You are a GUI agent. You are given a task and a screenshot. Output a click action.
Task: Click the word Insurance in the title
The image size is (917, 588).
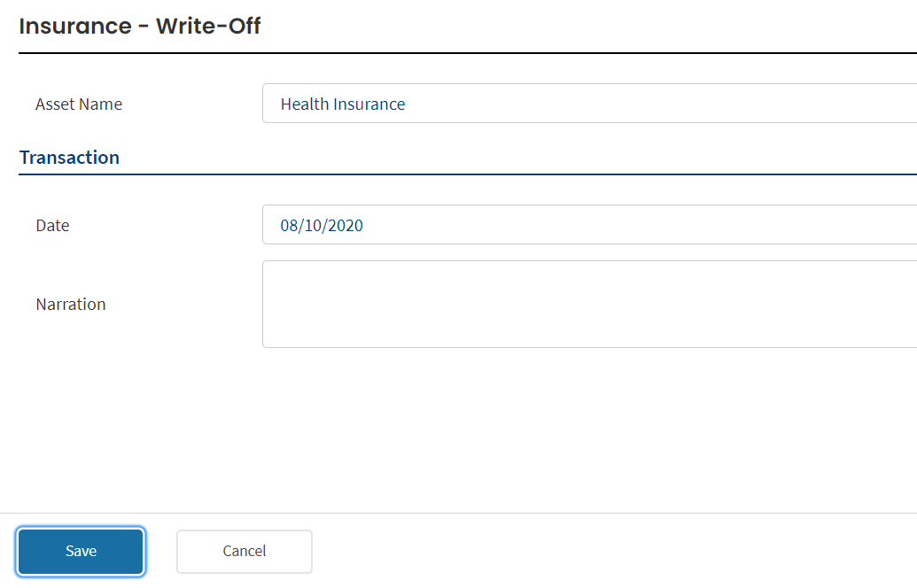[x=75, y=27]
